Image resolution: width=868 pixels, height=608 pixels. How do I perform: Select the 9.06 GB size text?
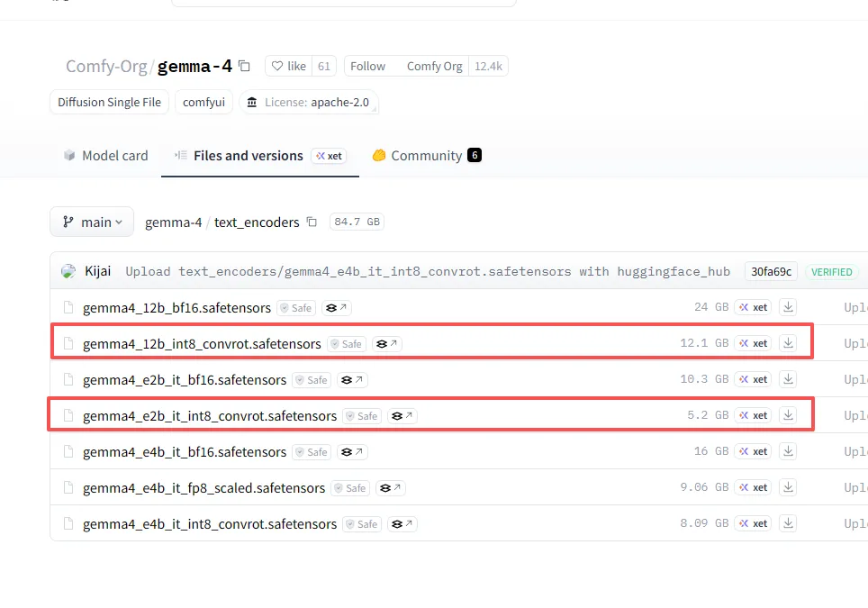(x=704, y=487)
